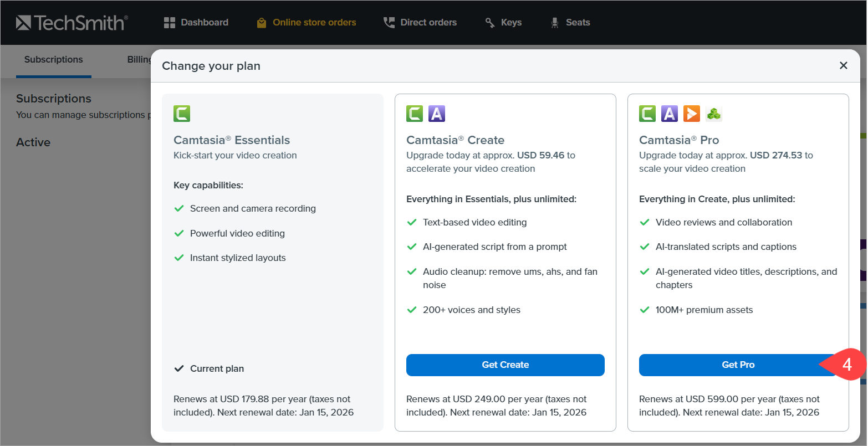Click the USD 59.46 upgrade price
The width and height of the screenshot is (868, 446).
point(540,156)
